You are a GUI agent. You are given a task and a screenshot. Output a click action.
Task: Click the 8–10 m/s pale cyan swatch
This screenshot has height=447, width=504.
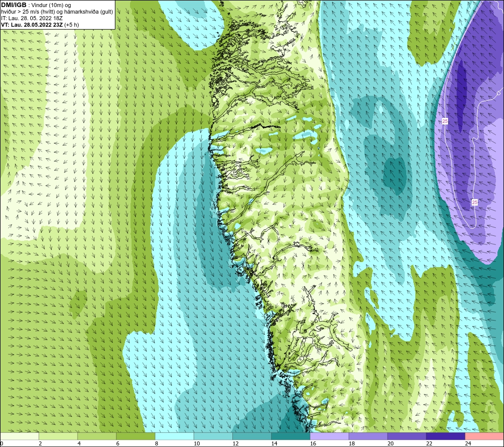coord(174,436)
